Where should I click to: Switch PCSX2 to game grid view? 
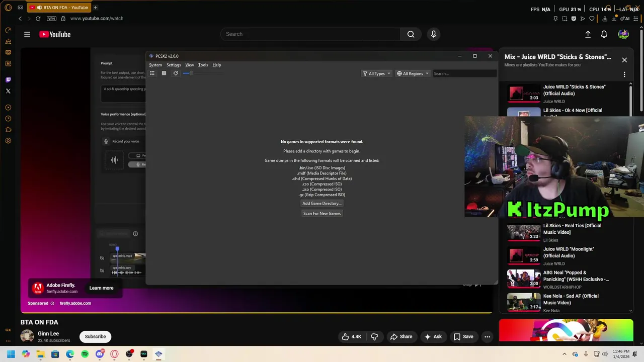point(164,73)
